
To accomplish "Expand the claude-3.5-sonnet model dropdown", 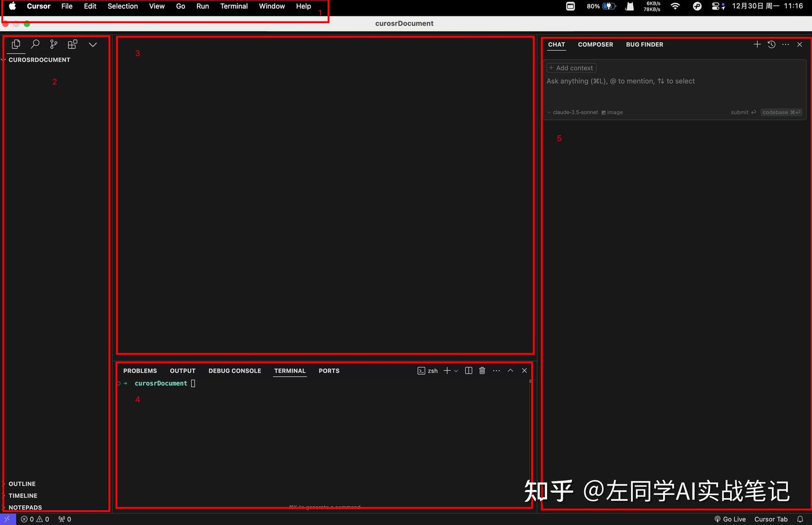I will point(572,112).
